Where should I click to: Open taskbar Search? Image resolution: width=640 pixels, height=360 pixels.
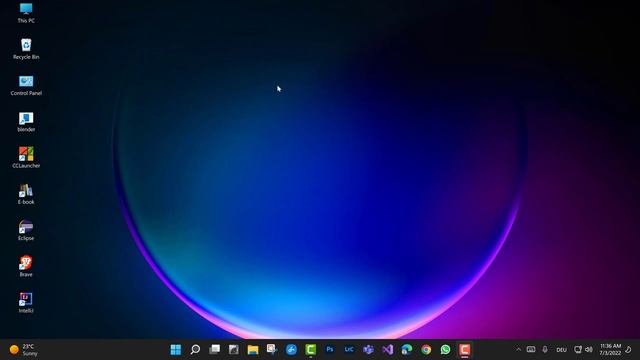tap(195, 349)
